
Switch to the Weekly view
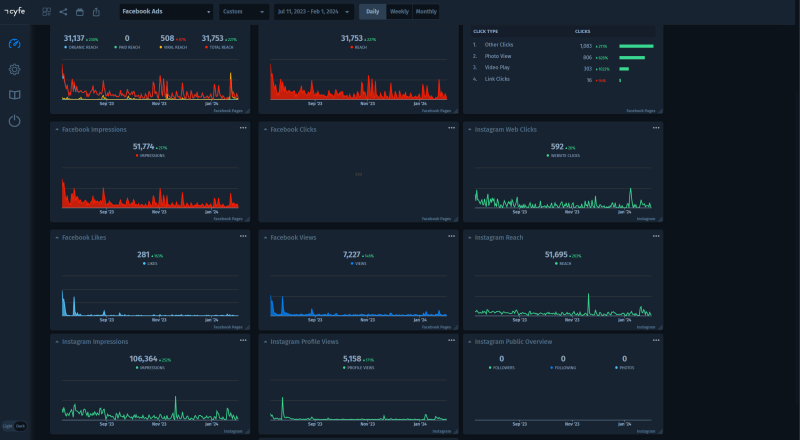[x=399, y=12]
